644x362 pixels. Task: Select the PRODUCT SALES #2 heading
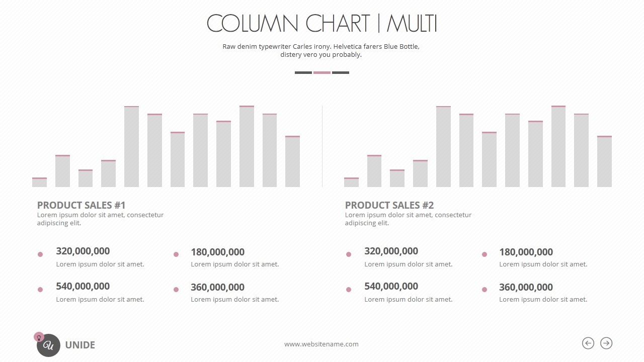pos(389,205)
